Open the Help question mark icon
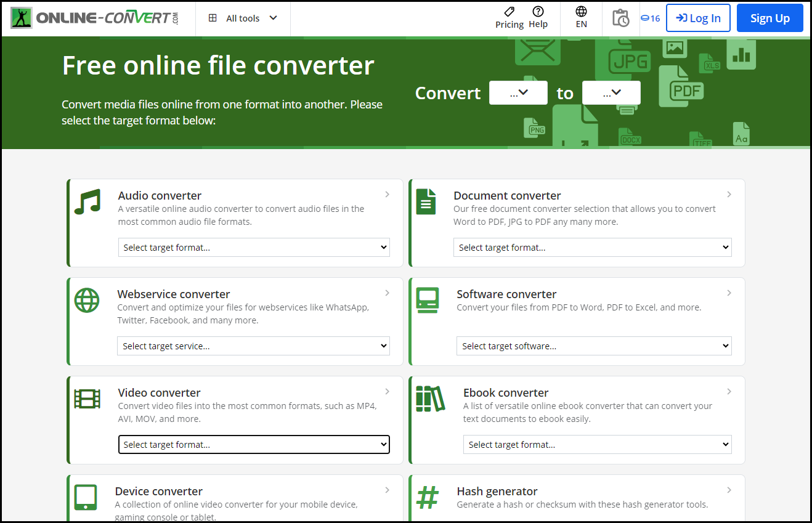This screenshot has width=812, height=523. pos(538,12)
